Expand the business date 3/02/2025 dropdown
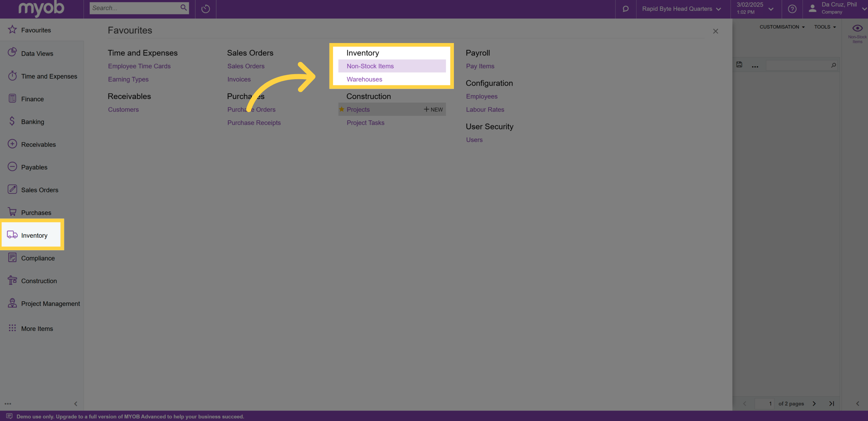868x421 pixels. (x=755, y=9)
